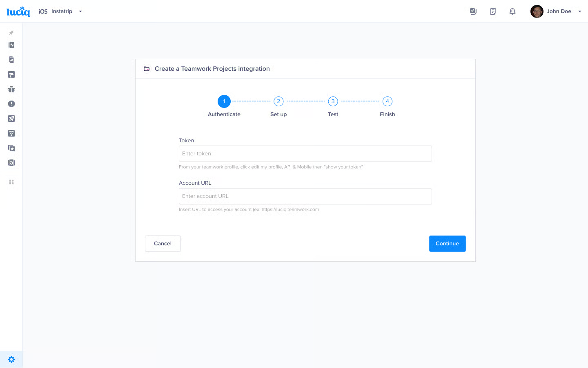The width and height of the screenshot is (588, 368).
Task: Open the checklist icon in top bar
Action: (x=473, y=11)
